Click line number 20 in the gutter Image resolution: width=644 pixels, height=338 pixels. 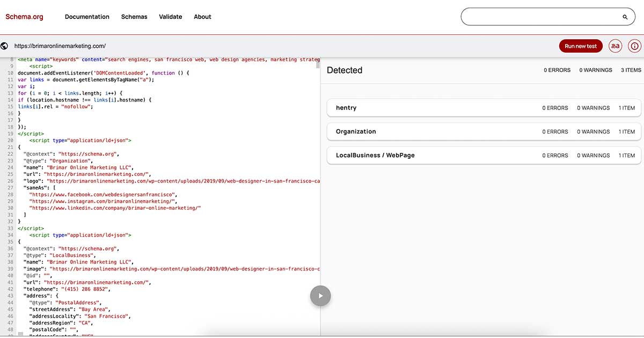coord(10,140)
